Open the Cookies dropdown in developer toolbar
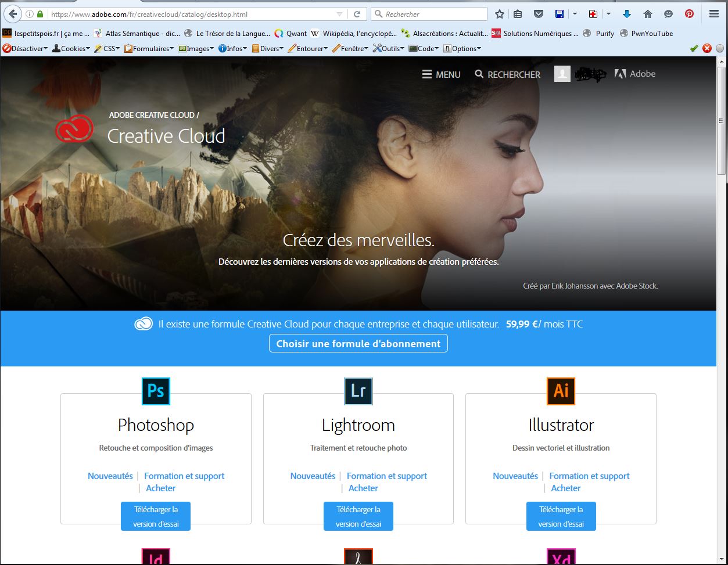Screen dimensions: 728x565 click(72, 49)
